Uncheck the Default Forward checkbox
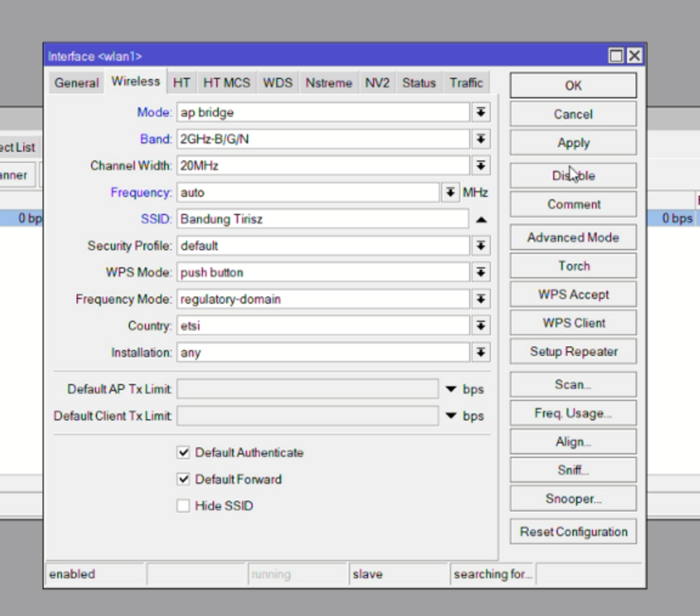 183,479
